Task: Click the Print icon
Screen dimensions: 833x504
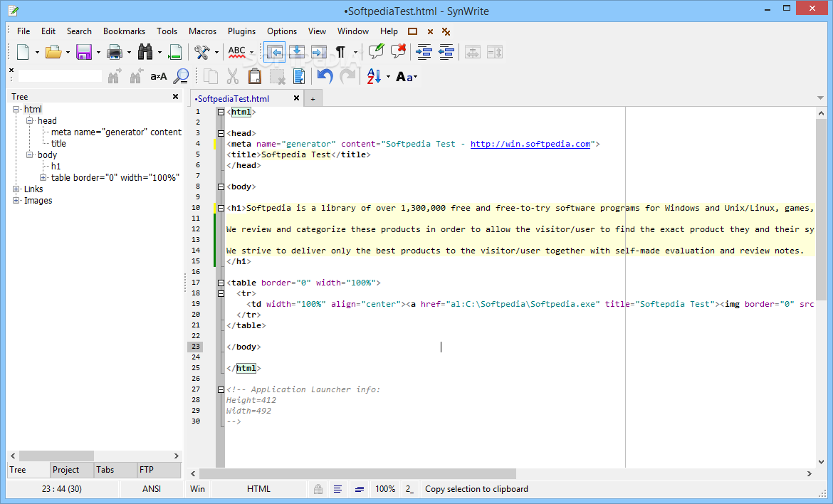Action: click(x=115, y=52)
